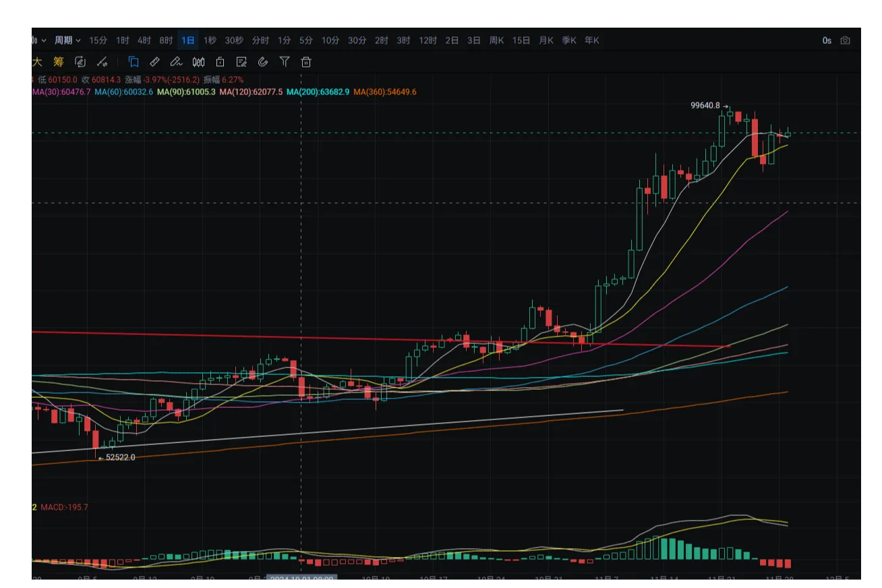This screenshot has width=882, height=588.
Task: Select the blue layers drawing tool
Action: pyautogui.click(x=134, y=62)
